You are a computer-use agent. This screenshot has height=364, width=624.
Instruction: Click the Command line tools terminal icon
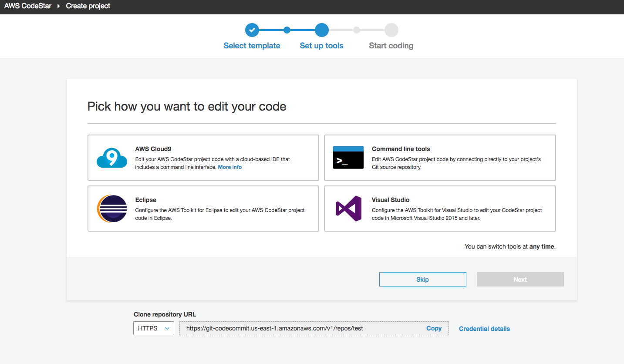click(348, 158)
